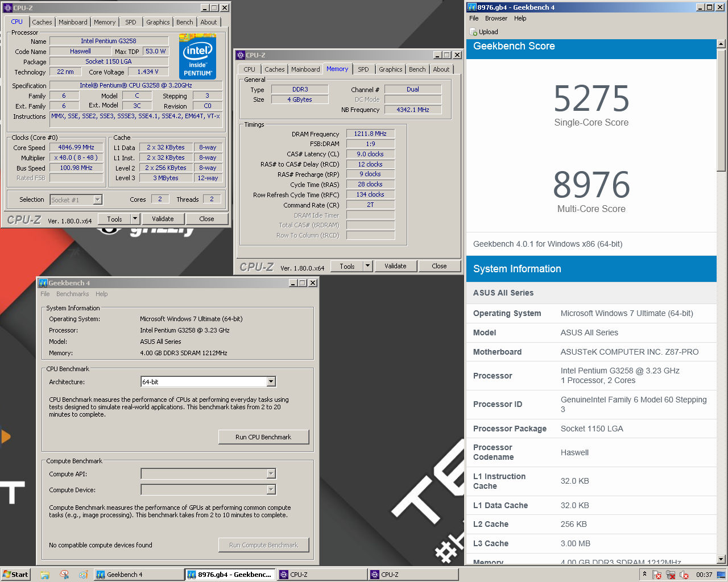Click the Core Voltage value 1.434 V

(148, 72)
